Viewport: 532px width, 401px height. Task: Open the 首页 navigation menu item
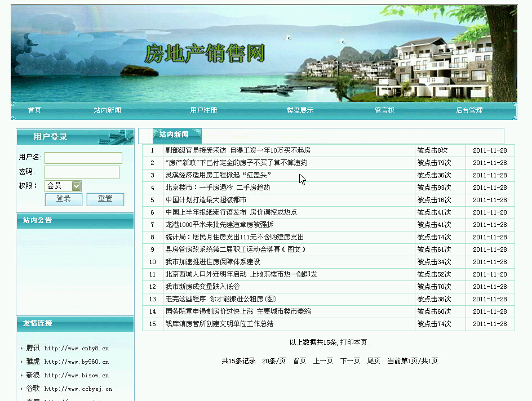(x=34, y=110)
